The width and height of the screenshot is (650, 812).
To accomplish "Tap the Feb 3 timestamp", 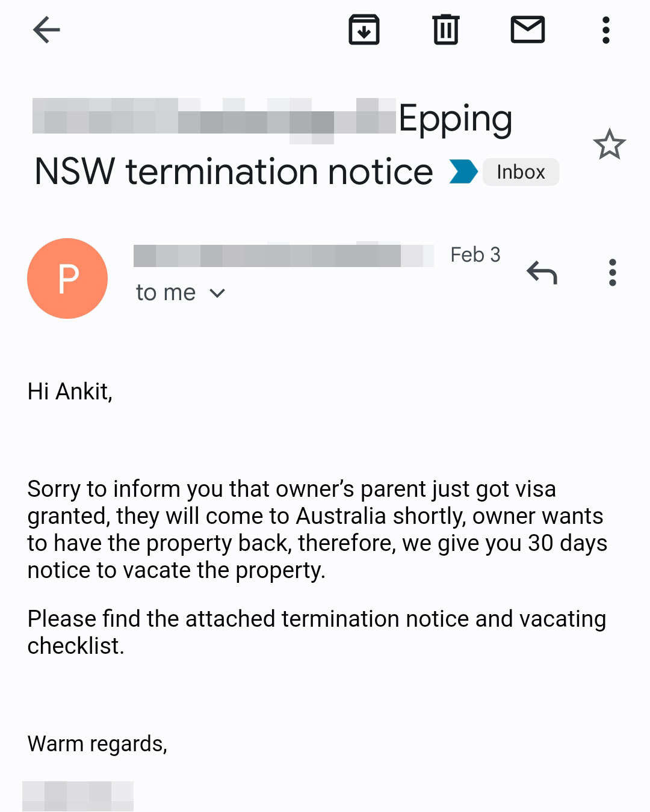I will tap(475, 254).
